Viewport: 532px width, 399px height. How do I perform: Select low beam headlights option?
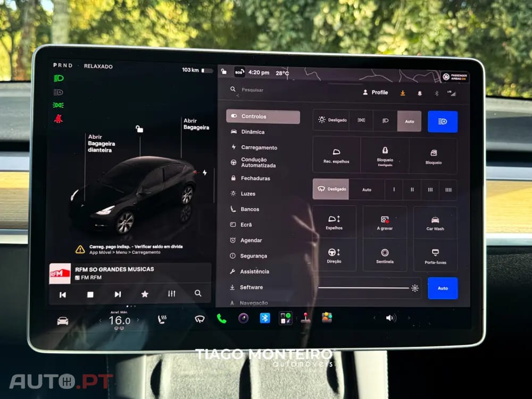[x=385, y=120]
